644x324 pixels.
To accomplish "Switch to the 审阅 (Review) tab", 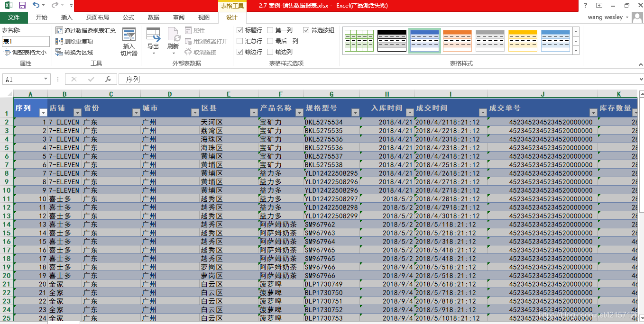I will tap(179, 18).
